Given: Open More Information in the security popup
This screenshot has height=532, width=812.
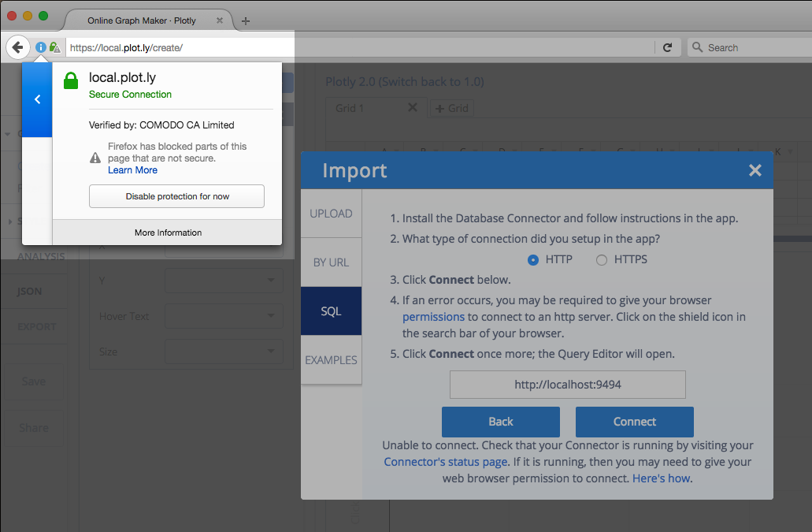Looking at the screenshot, I should 168,233.
